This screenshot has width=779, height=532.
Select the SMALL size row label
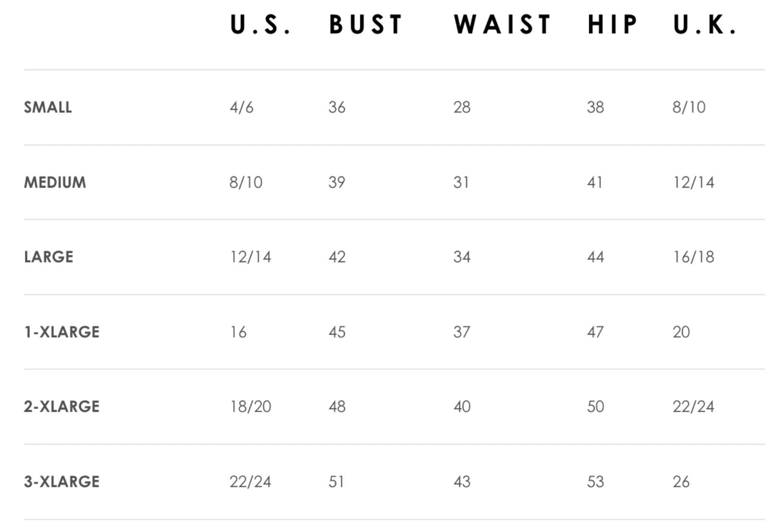point(48,107)
